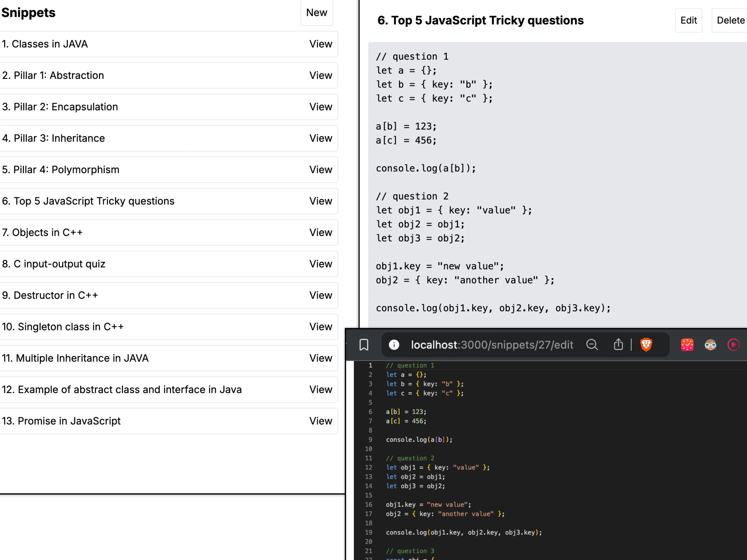This screenshot has height=560, width=747.
Task: Click the share icon in address bar
Action: pos(618,344)
